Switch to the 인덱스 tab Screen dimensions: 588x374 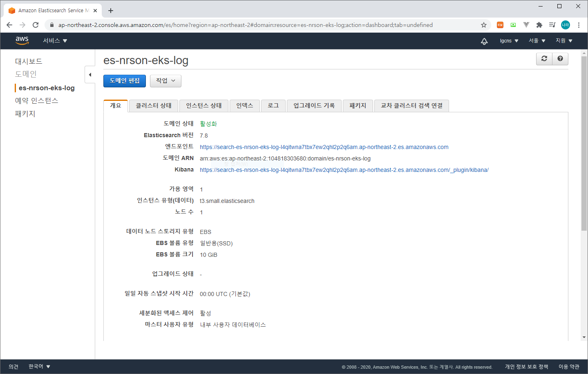(x=245, y=106)
